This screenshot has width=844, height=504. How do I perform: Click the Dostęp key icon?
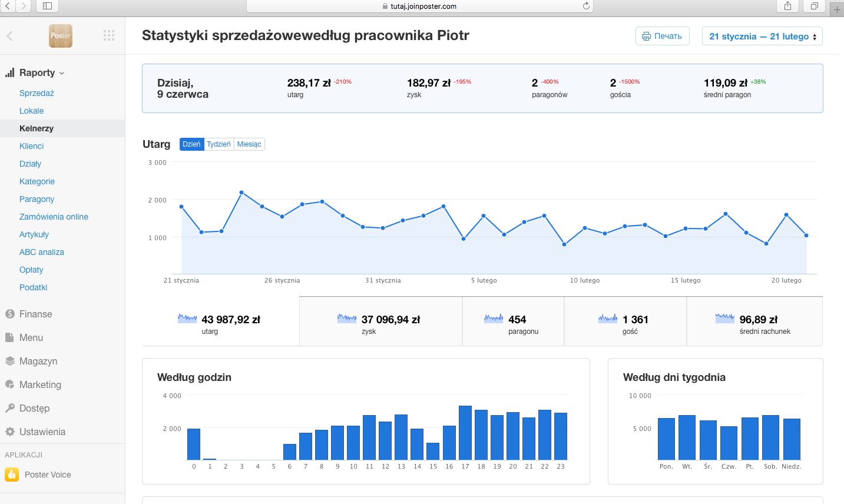(x=9, y=408)
